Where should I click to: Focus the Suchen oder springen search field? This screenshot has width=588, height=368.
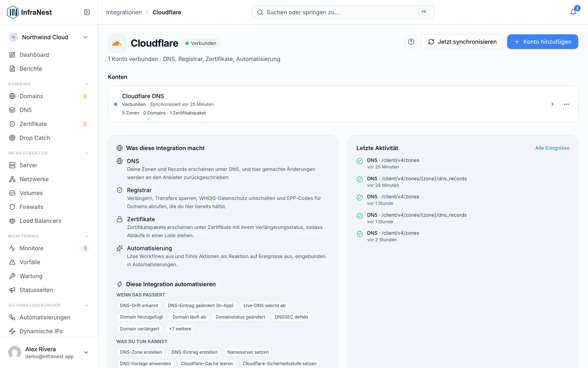point(343,12)
